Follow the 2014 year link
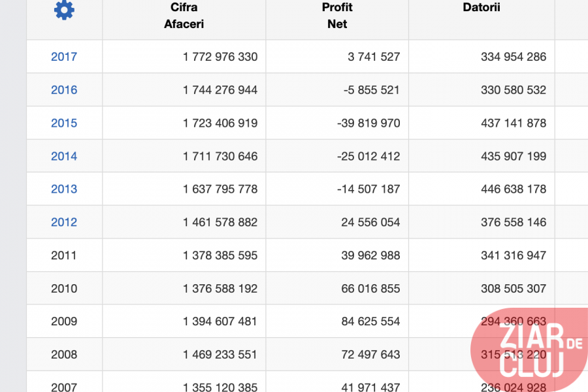 (64, 156)
